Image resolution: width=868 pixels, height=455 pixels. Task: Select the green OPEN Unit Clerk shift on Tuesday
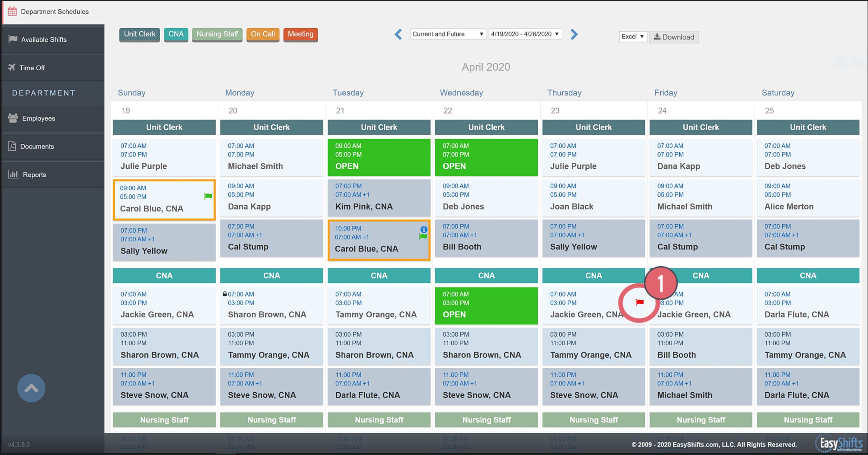pyautogui.click(x=379, y=157)
